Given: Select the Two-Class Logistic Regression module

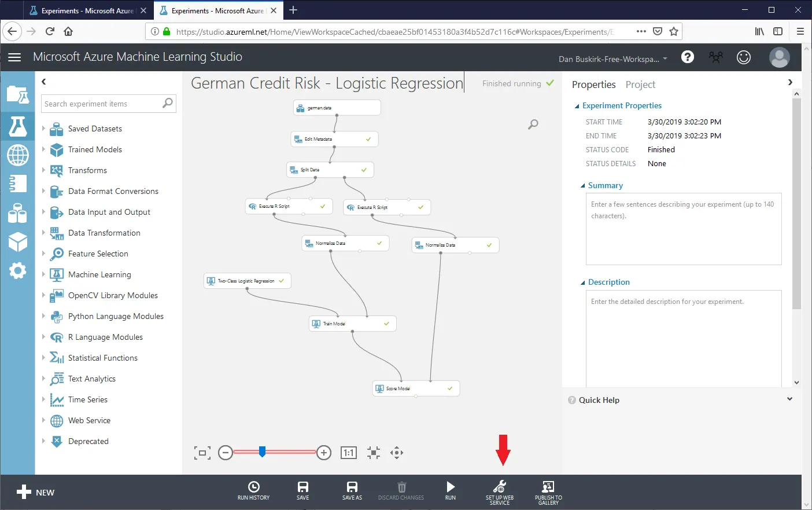Looking at the screenshot, I should point(248,281).
